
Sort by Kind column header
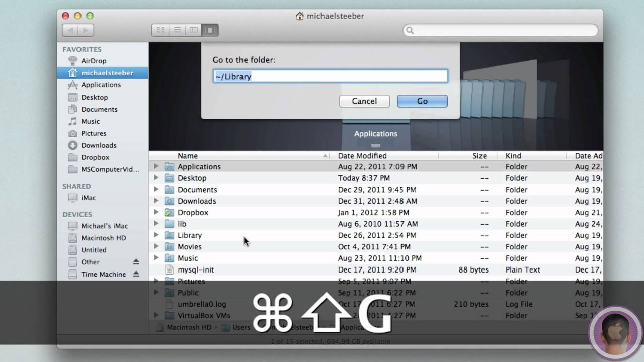click(x=532, y=156)
